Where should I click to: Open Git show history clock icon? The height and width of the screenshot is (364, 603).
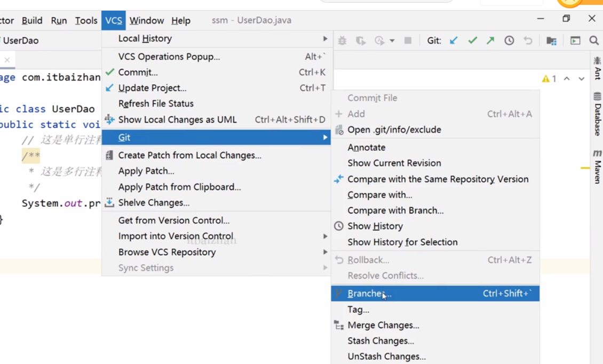(x=509, y=41)
